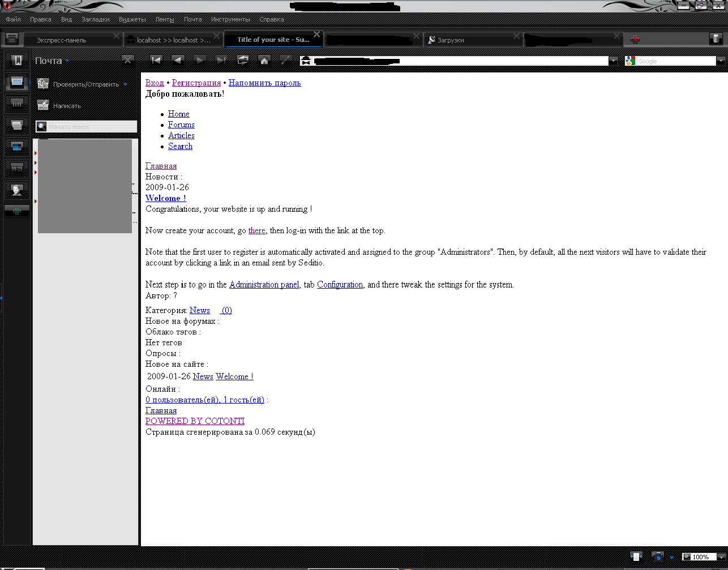This screenshot has height=570, width=728.
Task: Open the Administration panel link
Action: [264, 284]
